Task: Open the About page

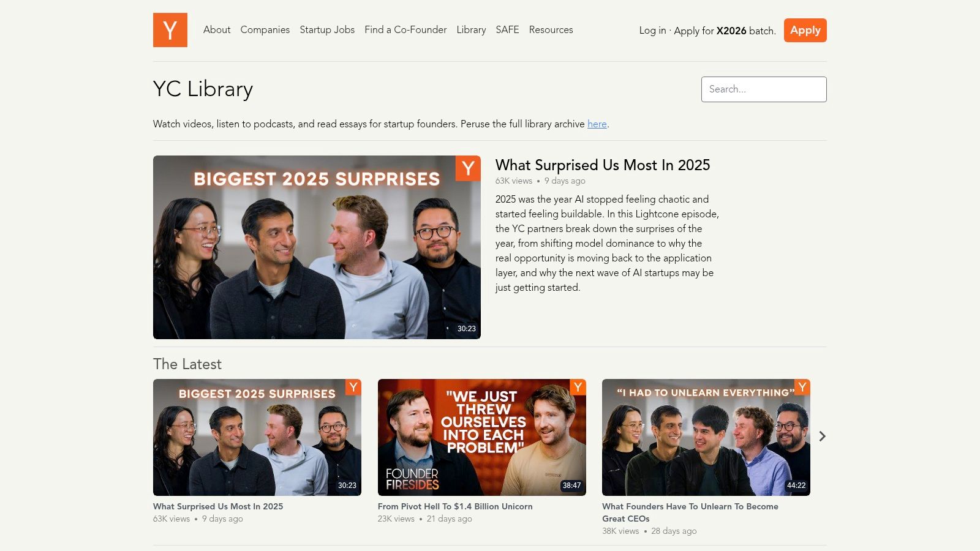Action: [216, 30]
